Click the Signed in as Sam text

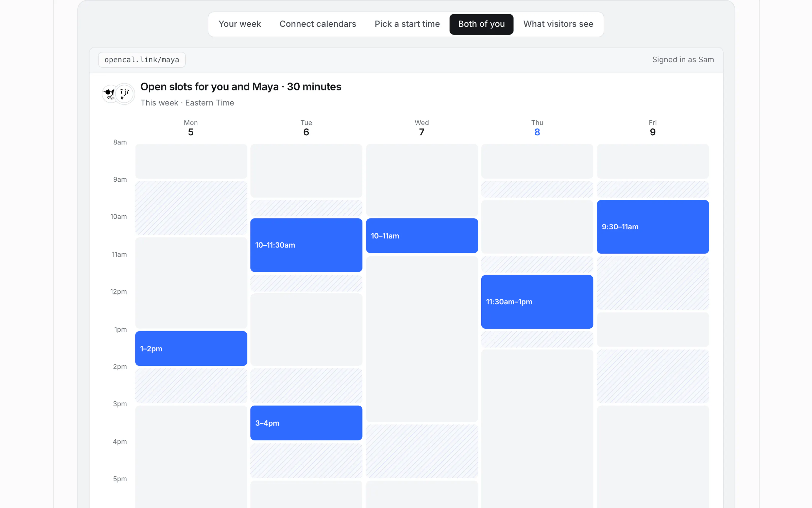pyautogui.click(x=683, y=60)
